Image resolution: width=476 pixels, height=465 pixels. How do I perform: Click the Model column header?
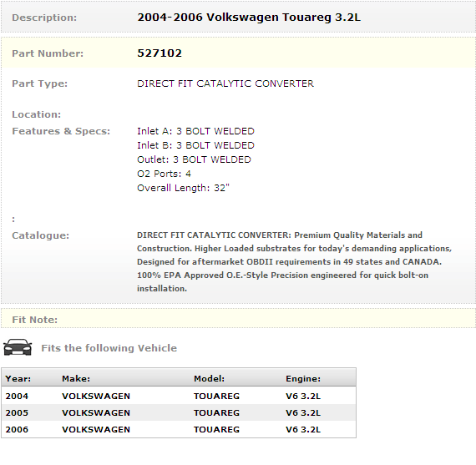pyautogui.click(x=209, y=379)
